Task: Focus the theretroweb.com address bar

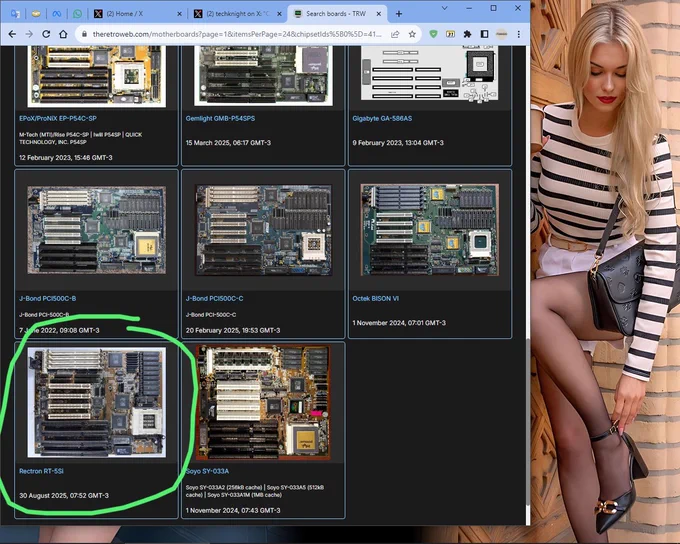Action: click(237, 34)
